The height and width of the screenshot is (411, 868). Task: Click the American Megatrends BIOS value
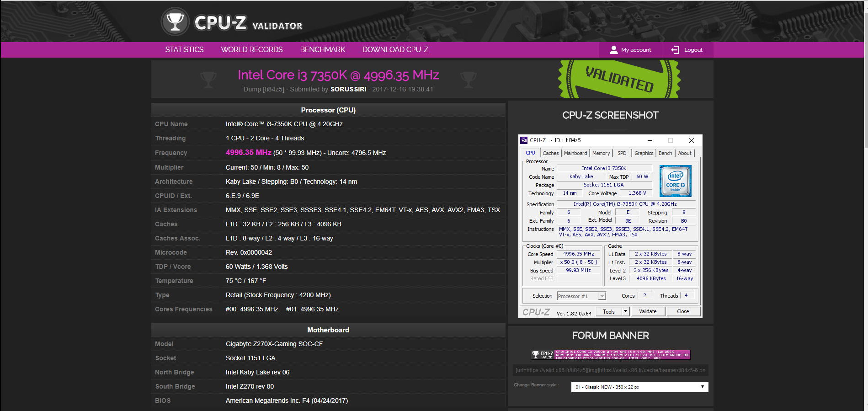pyautogui.click(x=287, y=400)
